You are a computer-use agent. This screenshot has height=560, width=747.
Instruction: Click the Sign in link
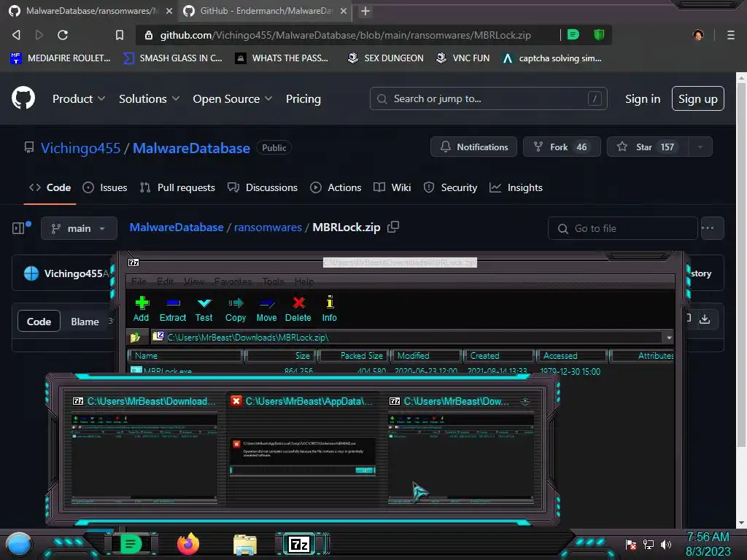[642, 98]
